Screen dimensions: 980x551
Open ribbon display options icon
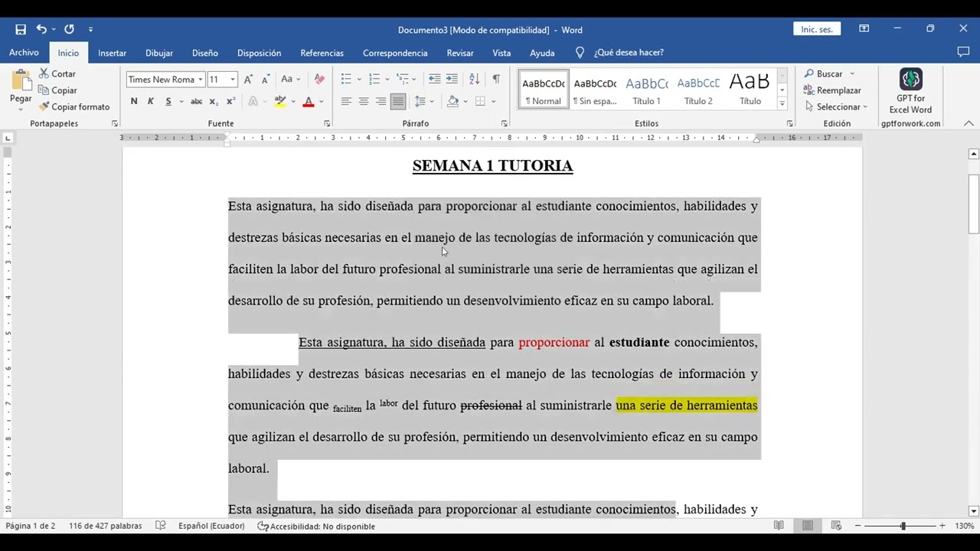864,29
